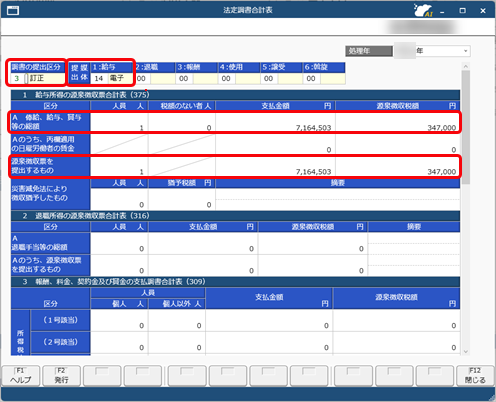Click 猶予税額 0 in 災害減免法 row
This screenshot has width=496, height=402.
pyautogui.click(x=182, y=199)
